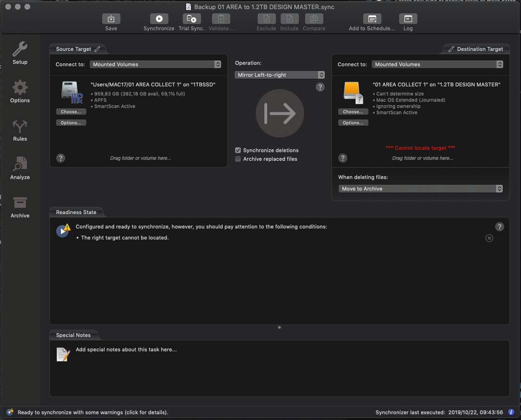Select the Destination Target tab
Image resolution: width=521 pixels, height=420 pixels.
475,49
